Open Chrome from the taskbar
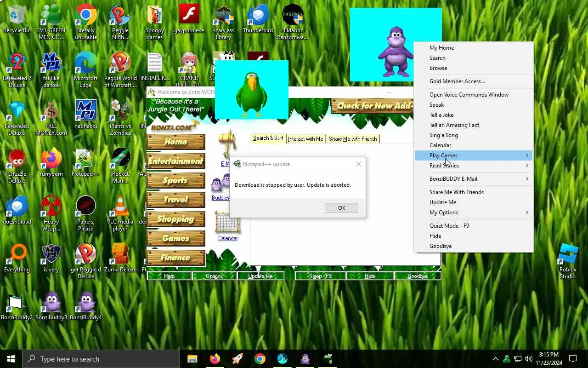The width and height of the screenshot is (588, 368). tap(260, 359)
